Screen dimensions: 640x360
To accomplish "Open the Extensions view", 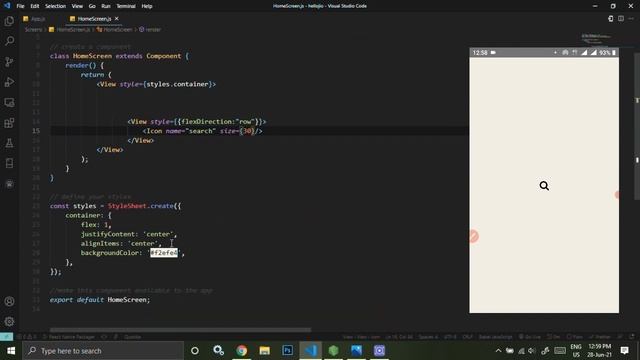I will coord(9,123).
